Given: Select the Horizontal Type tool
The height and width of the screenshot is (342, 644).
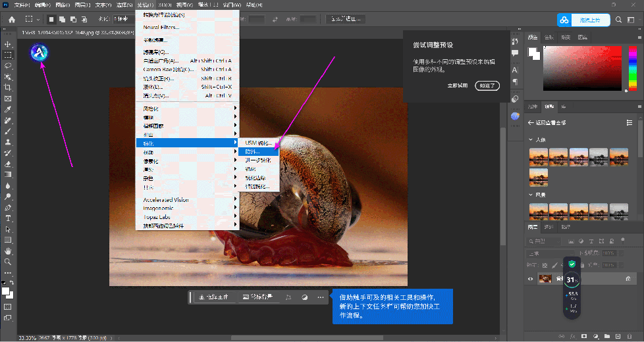Looking at the screenshot, I should (x=8, y=218).
